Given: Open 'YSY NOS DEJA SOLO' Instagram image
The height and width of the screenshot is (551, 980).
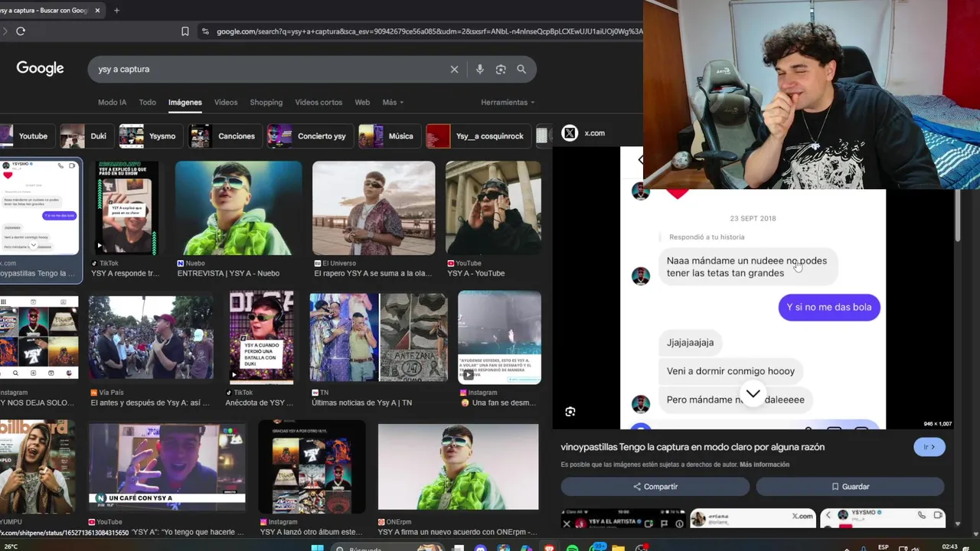Looking at the screenshot, I should [x=39, y=337].
